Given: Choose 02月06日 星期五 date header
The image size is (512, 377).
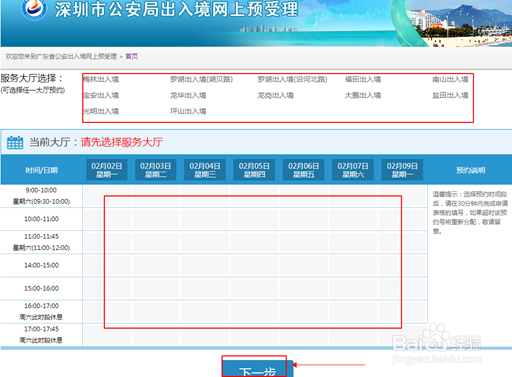Looking at the screenshot, I should click(304, 170).
